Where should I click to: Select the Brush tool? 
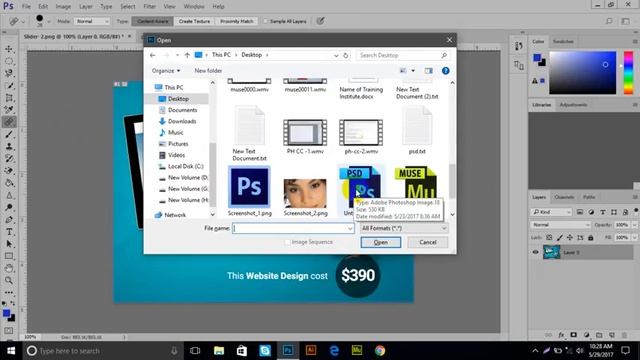tap(9, 134)
